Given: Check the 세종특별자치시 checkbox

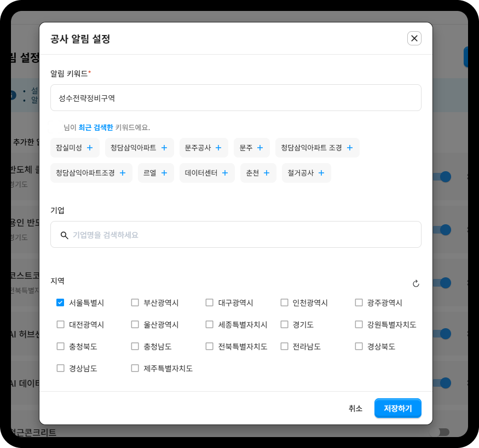Looking at the screenshot, I should click(x=209, y=324).
